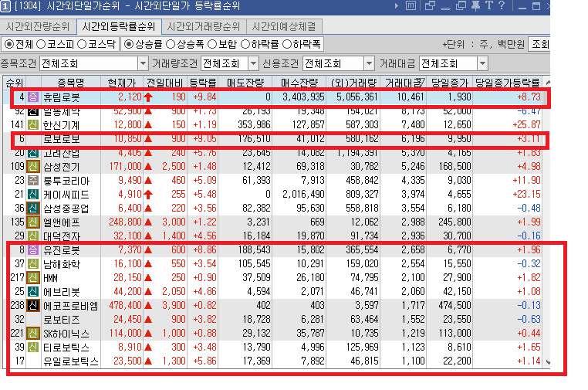Image resolution: width=588 pixels, height=390 pixels.
Task: Select the 상승률 radio button
Action: click(129, 44)
